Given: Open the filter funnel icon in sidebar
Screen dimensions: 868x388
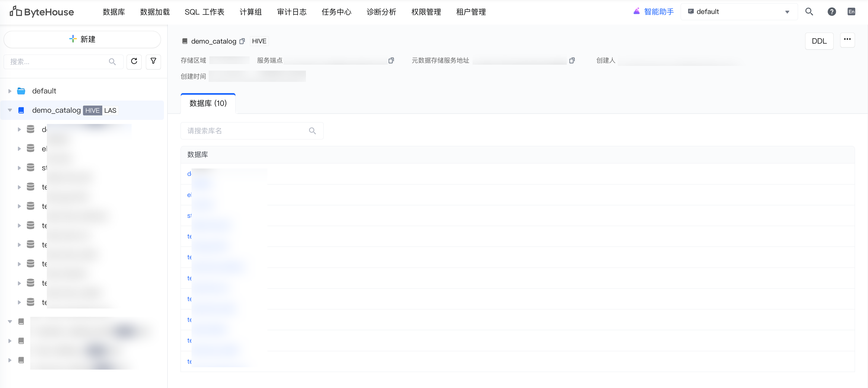Looking at the screenshot, I should point(153,61).
